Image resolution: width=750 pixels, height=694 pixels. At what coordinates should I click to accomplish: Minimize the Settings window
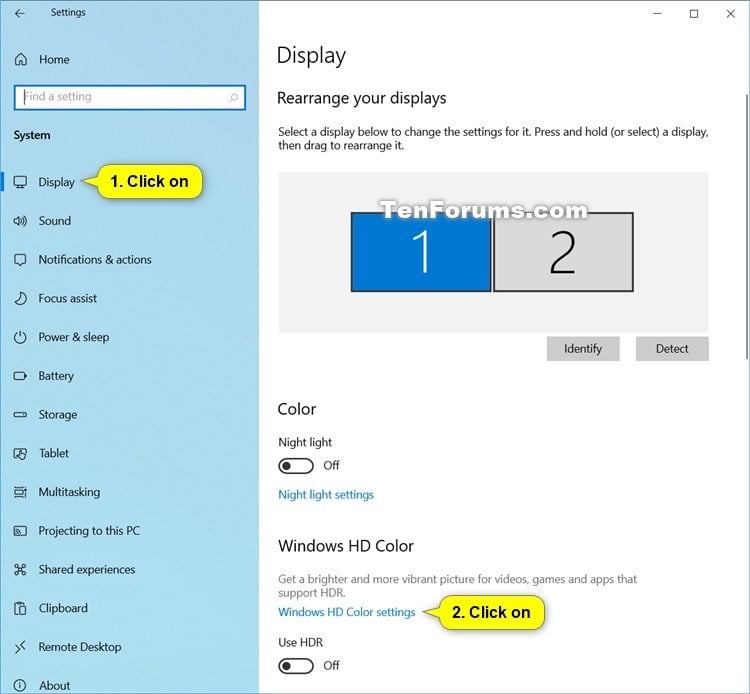pyautogui.click(x=657, y=14)
